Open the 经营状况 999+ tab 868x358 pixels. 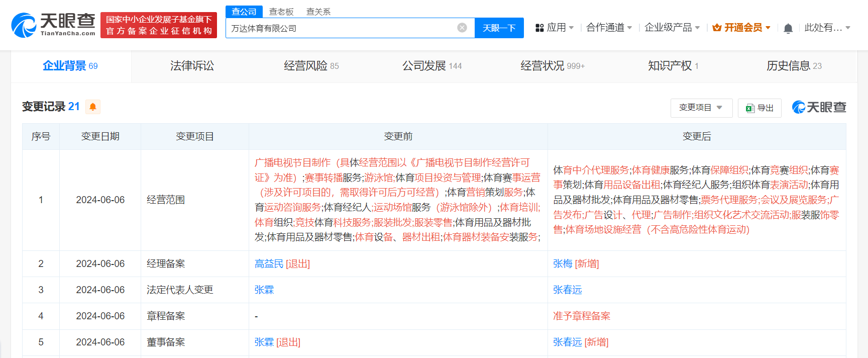pos(553,66)
